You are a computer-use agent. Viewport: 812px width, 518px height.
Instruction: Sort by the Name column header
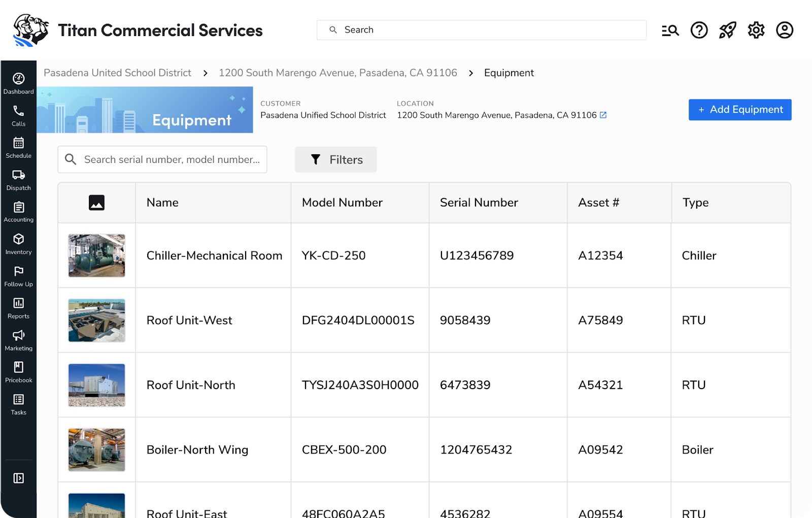tap(162, 202)
